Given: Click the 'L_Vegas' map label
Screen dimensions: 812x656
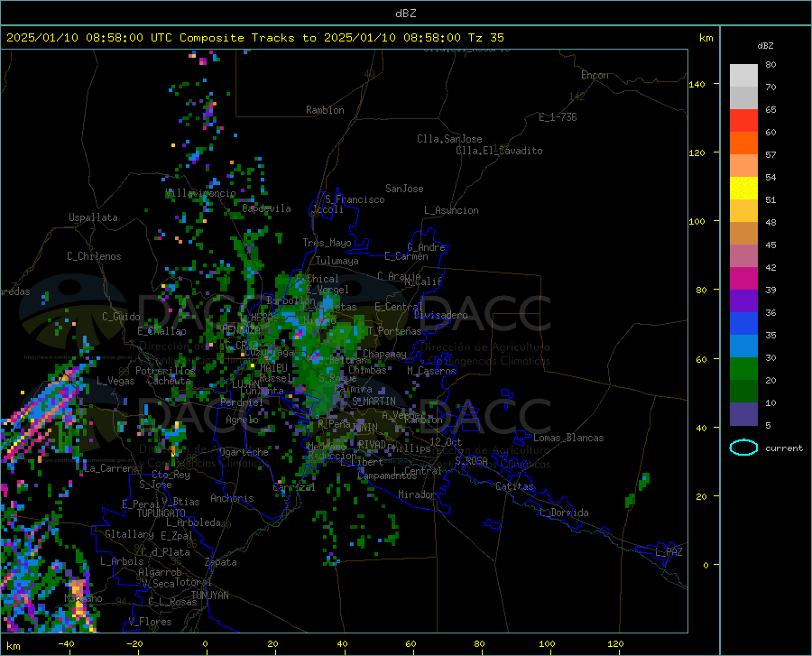Looking at the screenshot, I should pyautogui.click(x=116, y=381).
